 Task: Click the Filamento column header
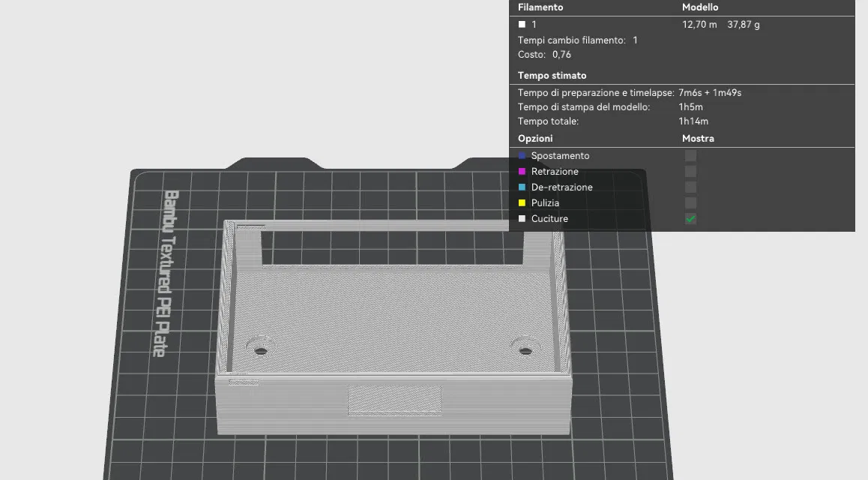click(x=540, y=7)
